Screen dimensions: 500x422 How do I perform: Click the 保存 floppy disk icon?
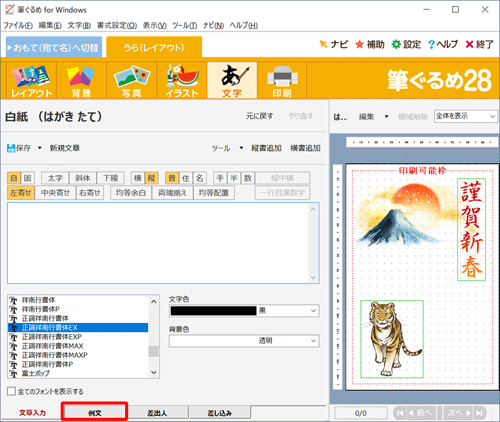11,148
